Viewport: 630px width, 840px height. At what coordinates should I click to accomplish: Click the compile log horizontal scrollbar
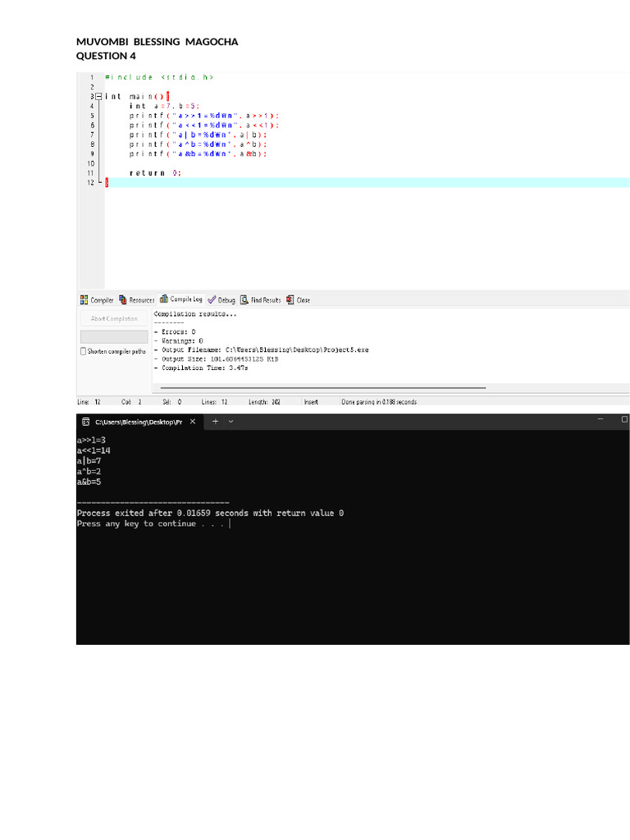click(323, 387)
